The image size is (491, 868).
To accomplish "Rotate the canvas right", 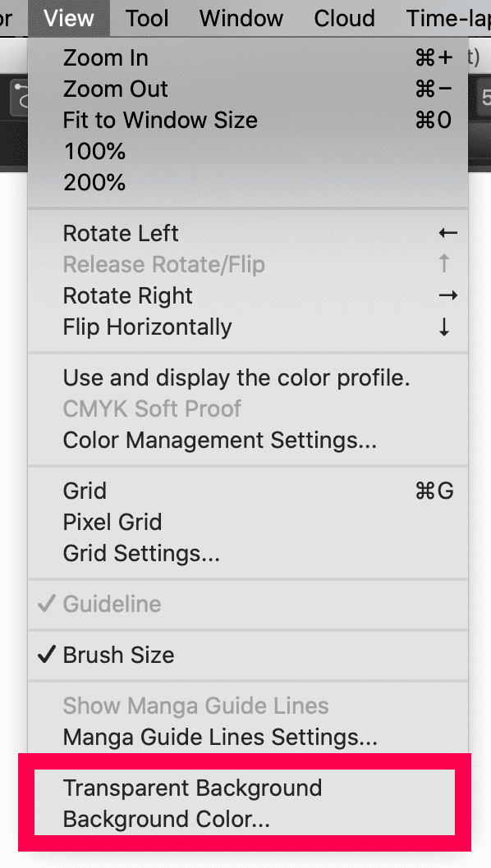I will click(127, 295).
